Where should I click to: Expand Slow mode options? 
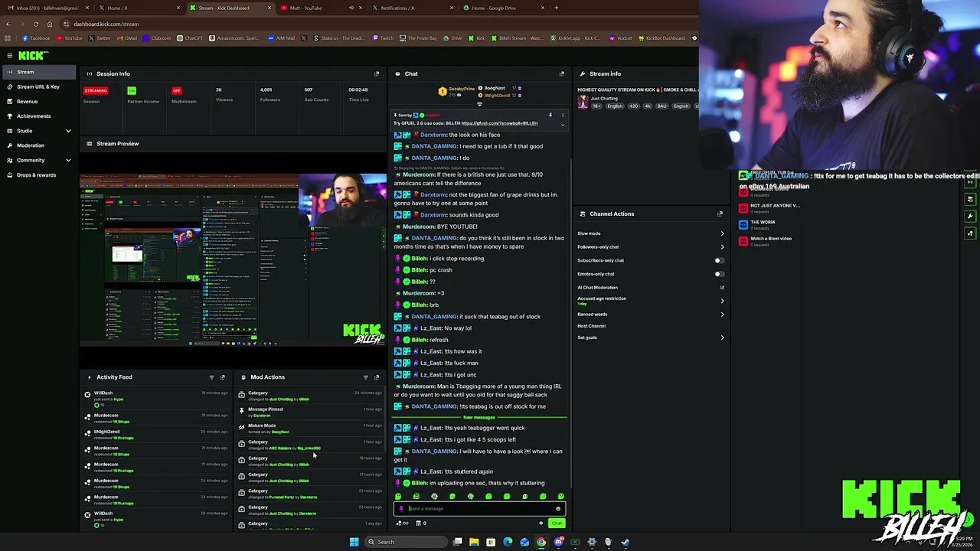click(722, 233)
